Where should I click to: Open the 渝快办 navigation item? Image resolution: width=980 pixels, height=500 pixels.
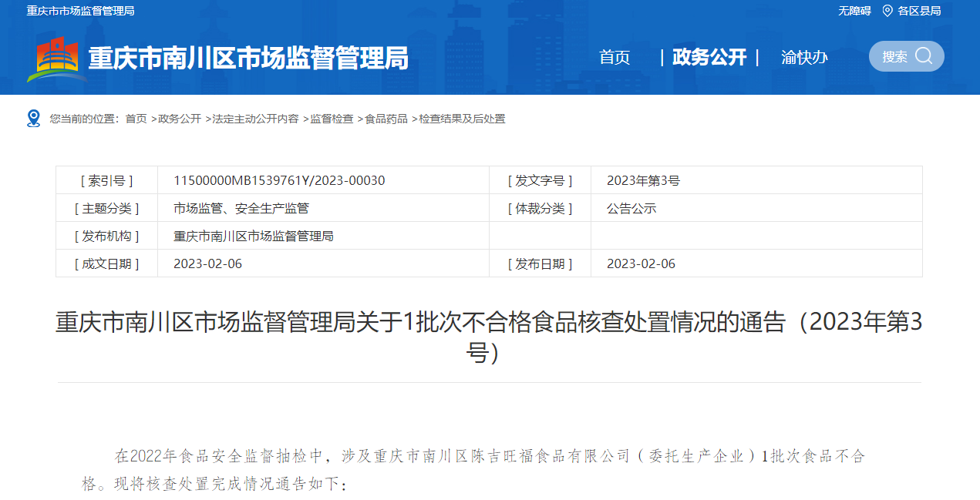[804, 57]
